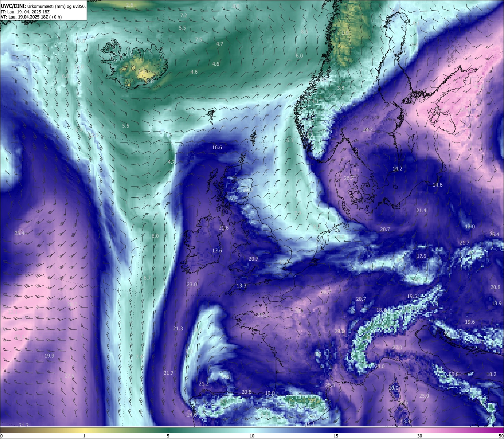The width and height of the screenshot is (504, 439).
Task: Click the 13.9 value label
Action: tap(497, 303)
